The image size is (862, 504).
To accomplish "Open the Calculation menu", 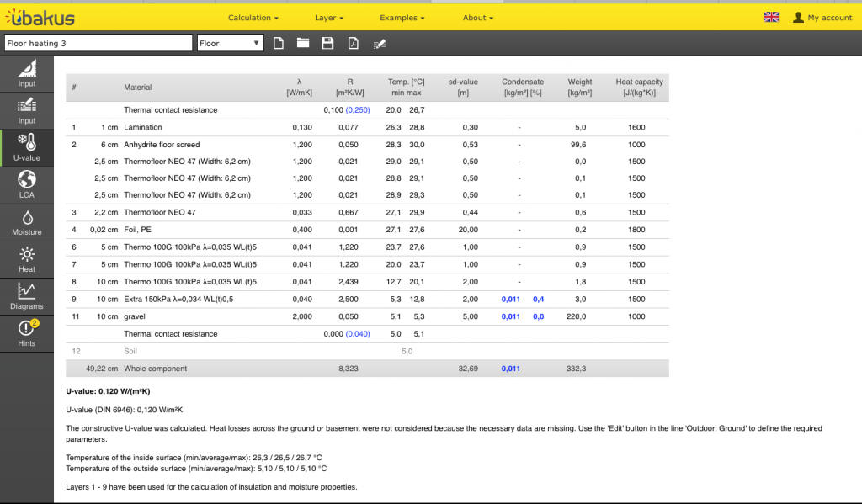I will click(x=253, y=18).
